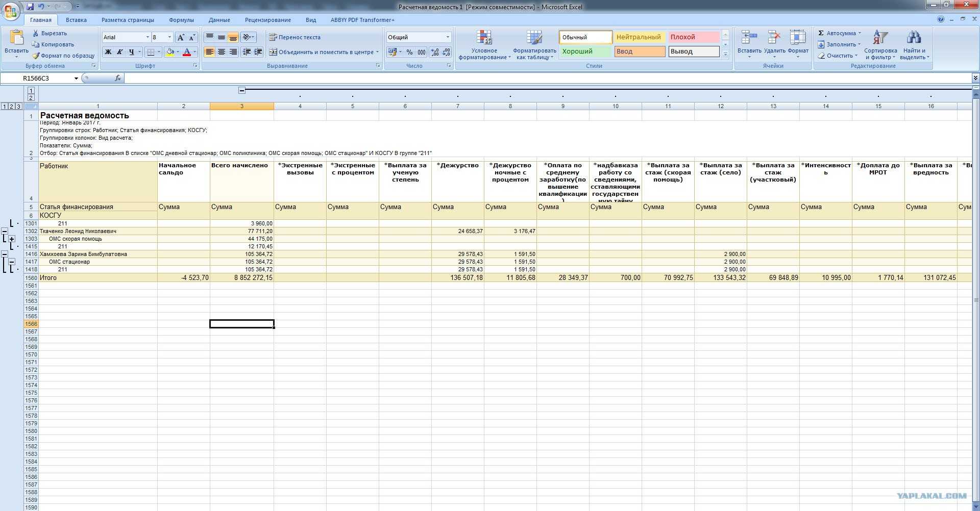Image resolution: width=980 pixels, height=511 pixels.
Task: Open Сортировка и фильтр menu
Action: tap(880, 45)
